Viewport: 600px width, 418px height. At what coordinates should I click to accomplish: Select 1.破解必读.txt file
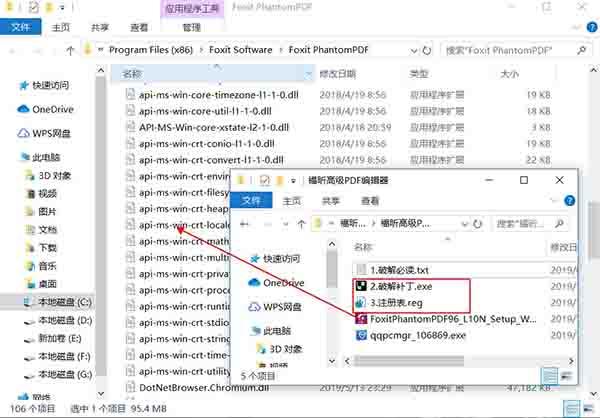(399, 270)
